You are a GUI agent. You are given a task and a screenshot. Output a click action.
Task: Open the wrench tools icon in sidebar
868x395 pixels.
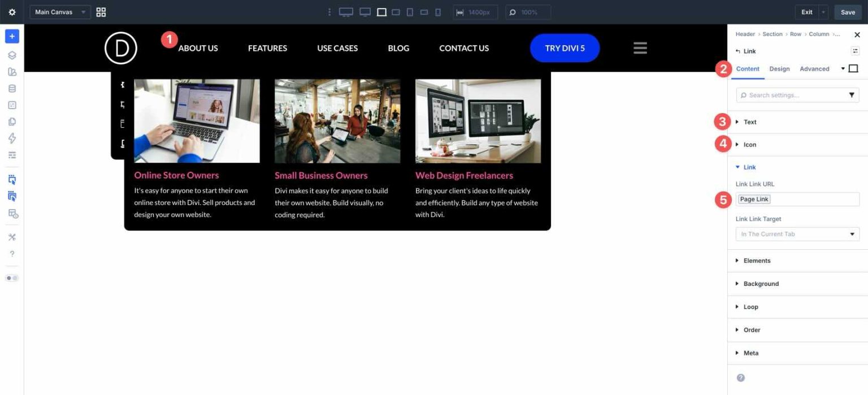12,237
